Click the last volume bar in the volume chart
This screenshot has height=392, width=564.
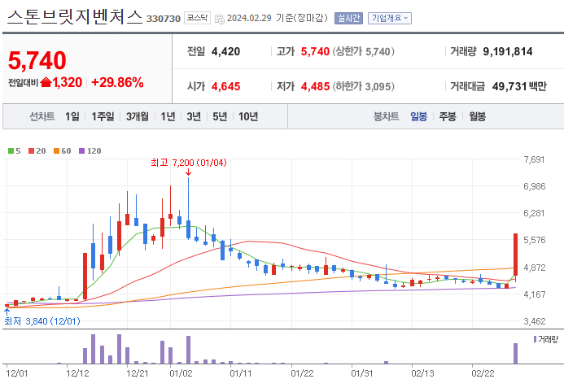[x=515, y=354]
